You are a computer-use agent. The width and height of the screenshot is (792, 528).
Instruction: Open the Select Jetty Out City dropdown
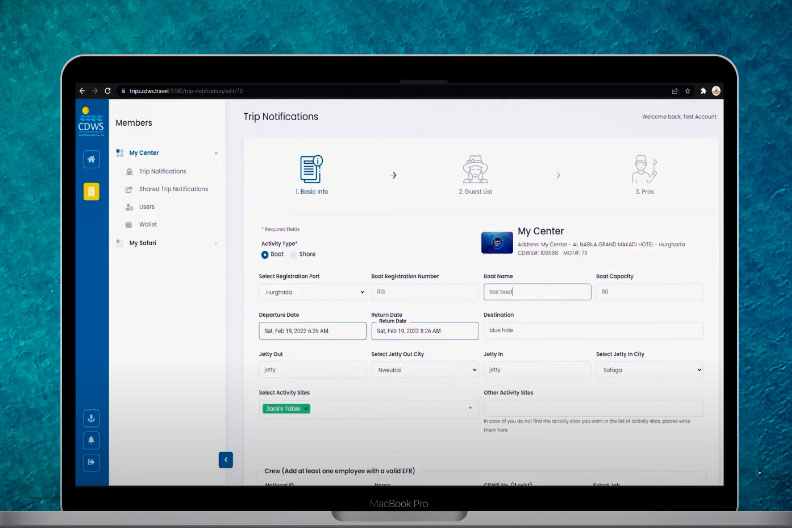[x=424, y=369]
